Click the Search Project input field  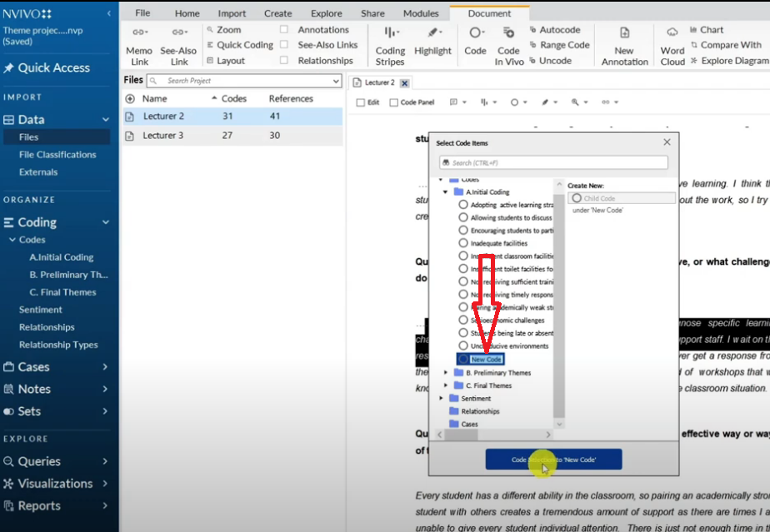pyautogui.click(x=244, y=81)
